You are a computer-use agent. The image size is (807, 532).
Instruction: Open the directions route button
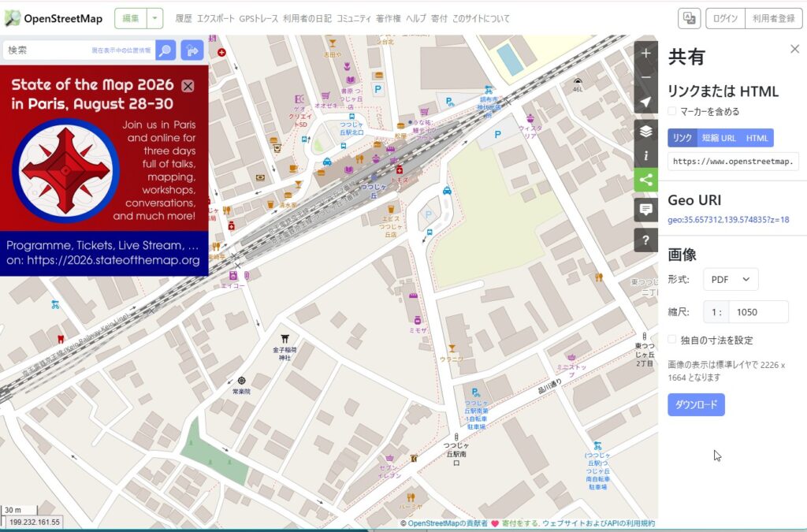(x=192, y=50)
